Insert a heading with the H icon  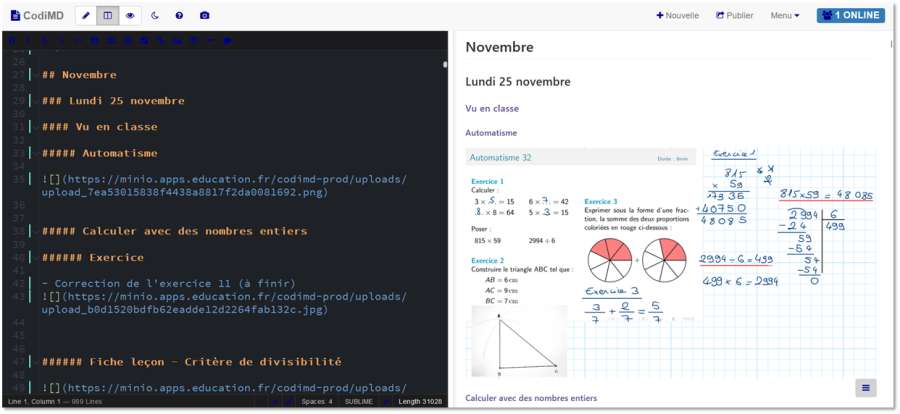(61, 41)
